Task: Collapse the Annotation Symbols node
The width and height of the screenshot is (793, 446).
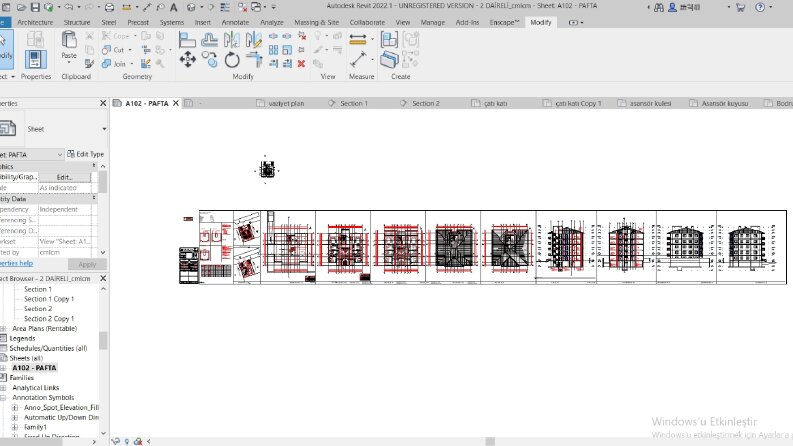Action: coord(4,398)
